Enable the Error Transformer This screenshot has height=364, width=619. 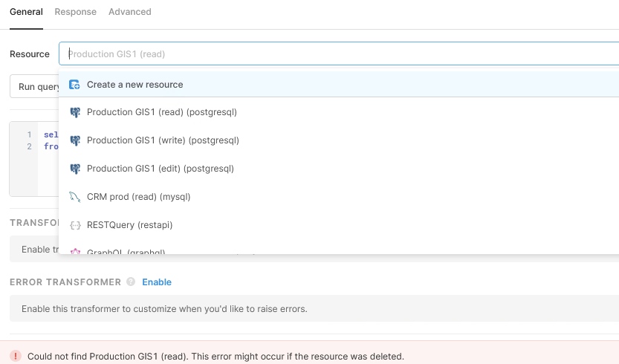click(157, 282)
